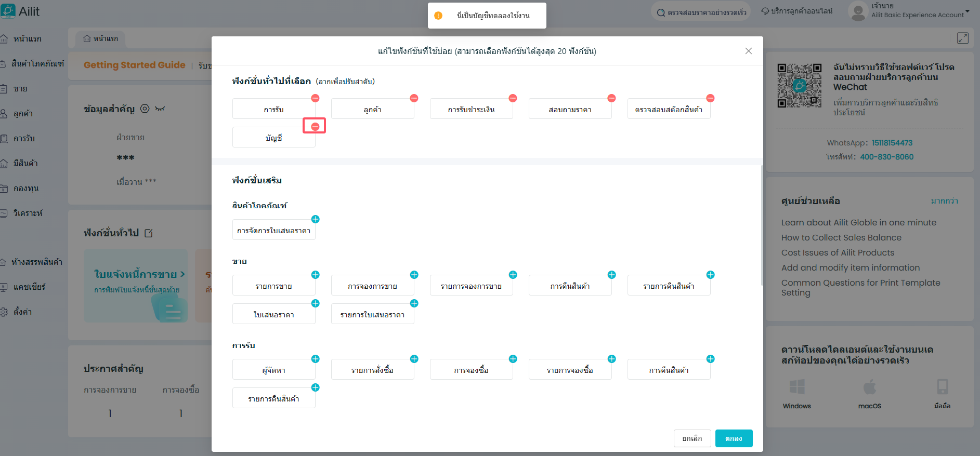980x456 pixels.
Task: Add รายการขาย with the plus icon
Action: 315,275
